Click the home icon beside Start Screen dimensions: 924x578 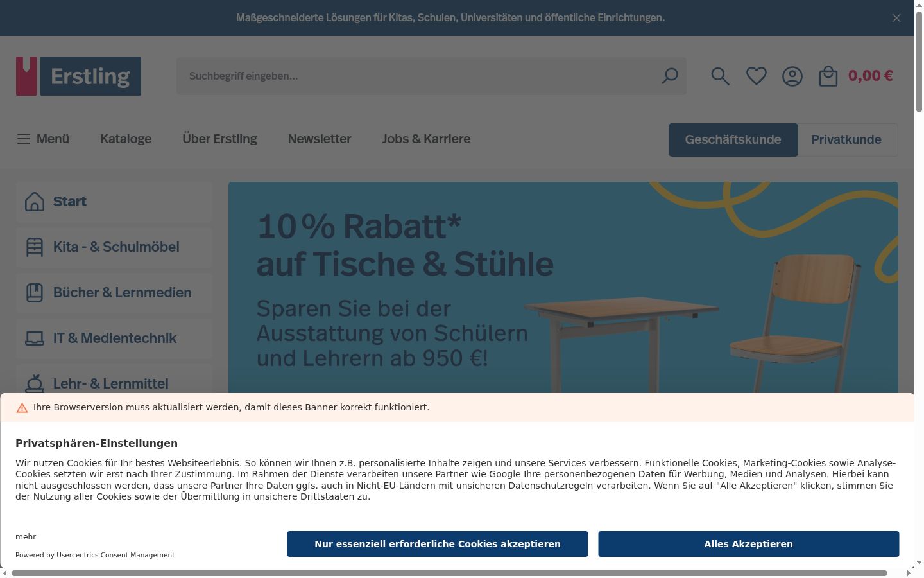click(x=35, y=202)
